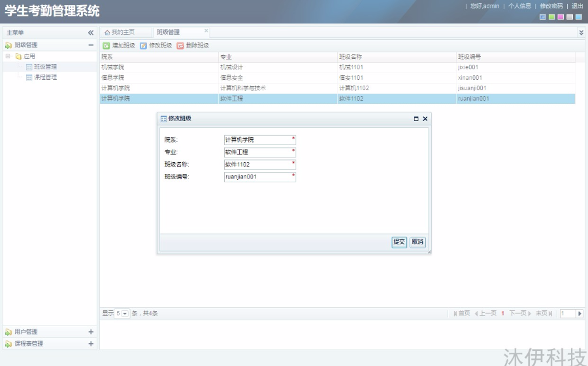
Task: Collapse the 应用 tree folder node
Action: (8, 56)
